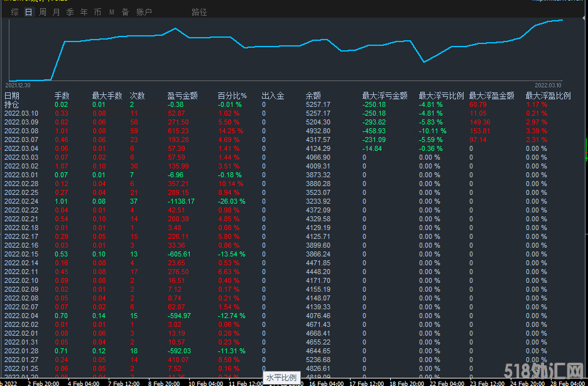Viewport: 588px width, 386px height.
Task: Click the M tab button
Action: pyautogui.click(x=112, y=12)
